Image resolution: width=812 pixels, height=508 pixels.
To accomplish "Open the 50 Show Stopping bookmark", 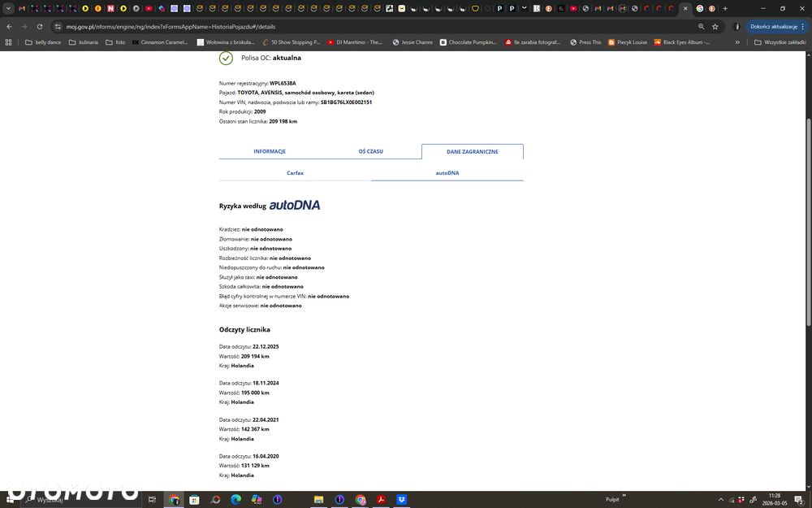I will pyautogui.click(x=292, y=42).
